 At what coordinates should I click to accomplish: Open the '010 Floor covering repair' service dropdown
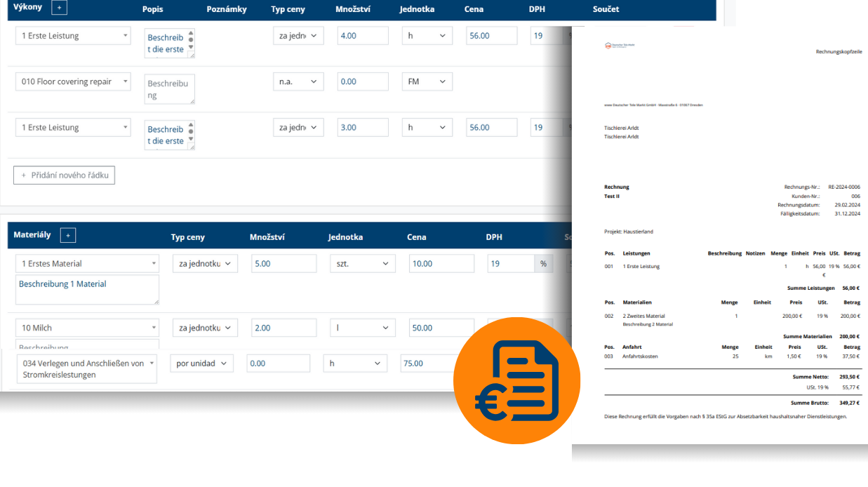click(73, 81)
